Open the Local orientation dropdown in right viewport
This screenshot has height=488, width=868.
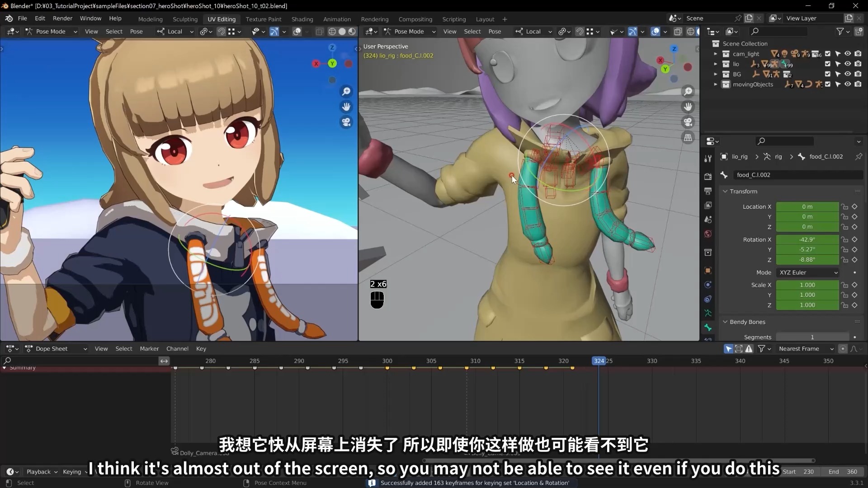tap(534, 31)
